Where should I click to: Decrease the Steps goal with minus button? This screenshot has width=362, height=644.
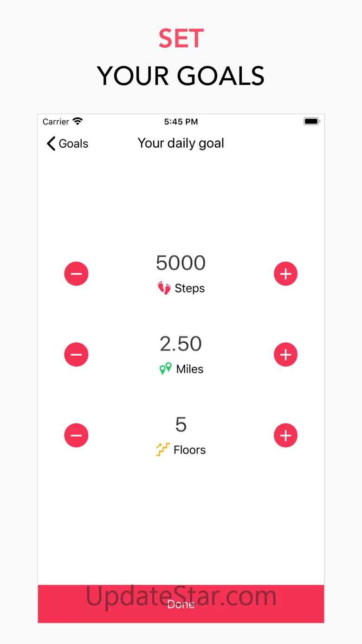[76, 273]
